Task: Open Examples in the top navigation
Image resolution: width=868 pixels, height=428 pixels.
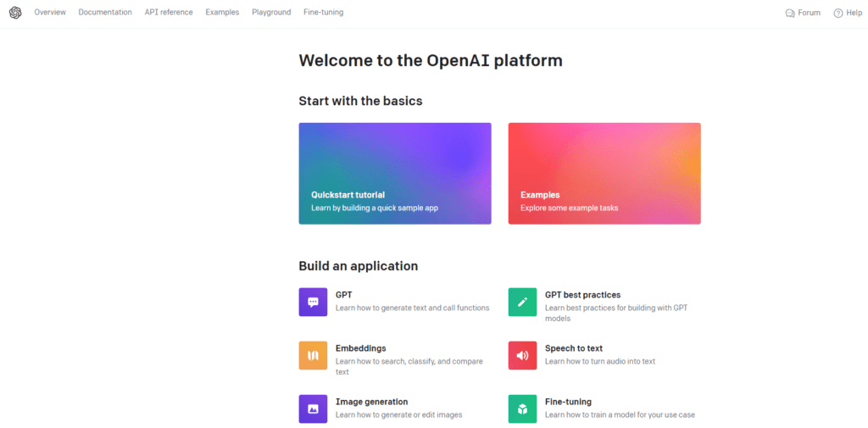Action: click(x=222, y=12)
